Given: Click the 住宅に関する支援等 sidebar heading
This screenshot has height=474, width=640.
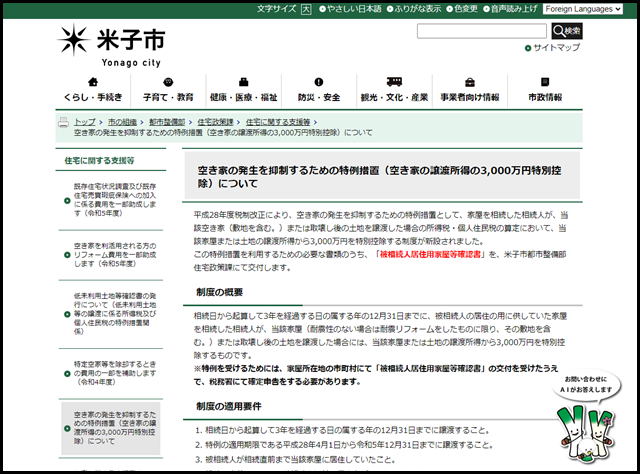Looking at the screenshot, I should coord(100,160).
